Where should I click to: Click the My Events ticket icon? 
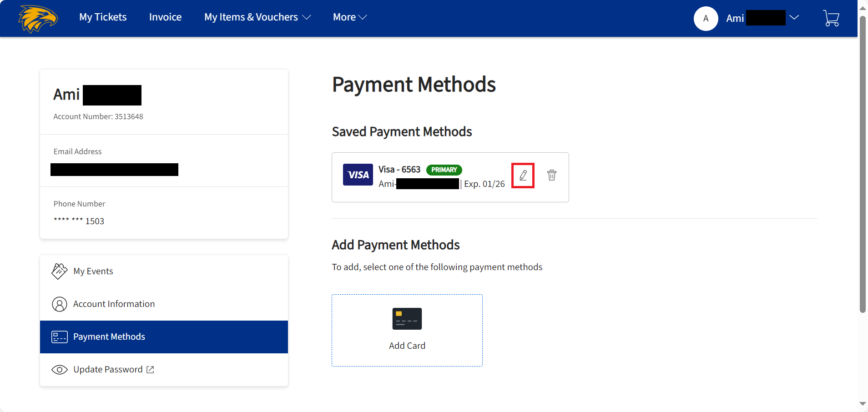pyautogui.click(x=60, y=271)
